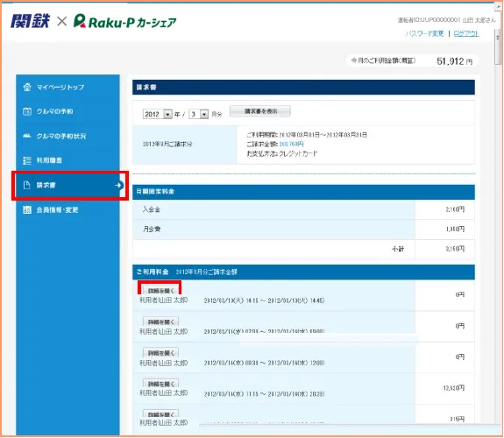Screen dimensions: 504x438
Task: Click the 関鉄 logo
Action: point(30,21)
